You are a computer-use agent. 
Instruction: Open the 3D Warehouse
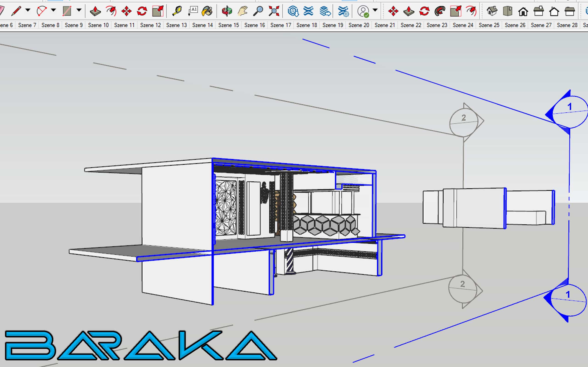[x=293, y=11]
